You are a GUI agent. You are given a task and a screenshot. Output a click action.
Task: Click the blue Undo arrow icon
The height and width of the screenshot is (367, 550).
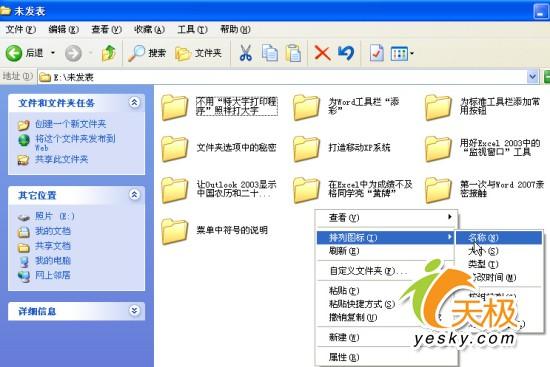click(x=346, y=53)
